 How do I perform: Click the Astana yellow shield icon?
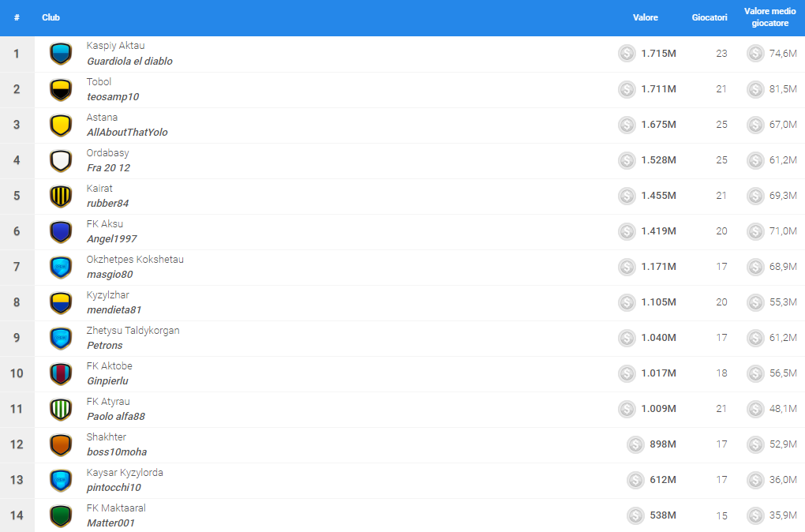coord(61,125)
